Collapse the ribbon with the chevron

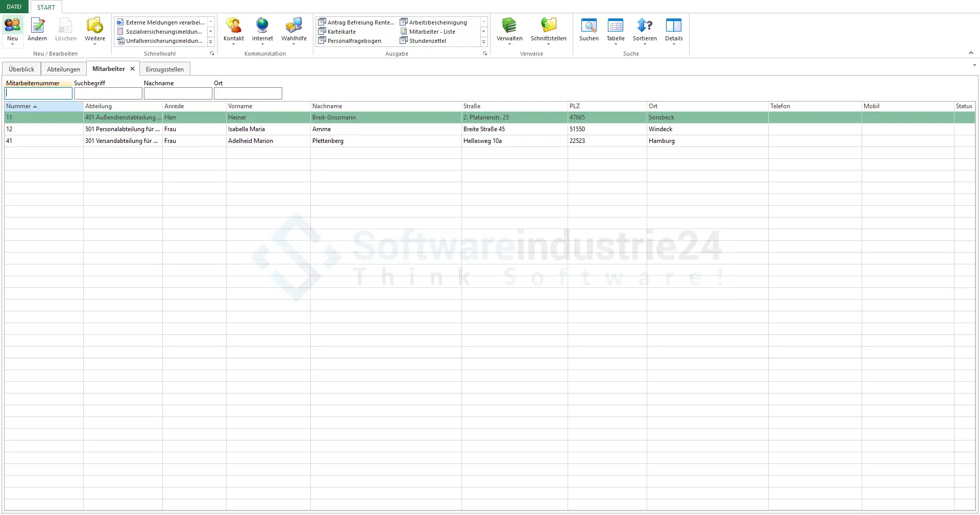click(971, 53)
